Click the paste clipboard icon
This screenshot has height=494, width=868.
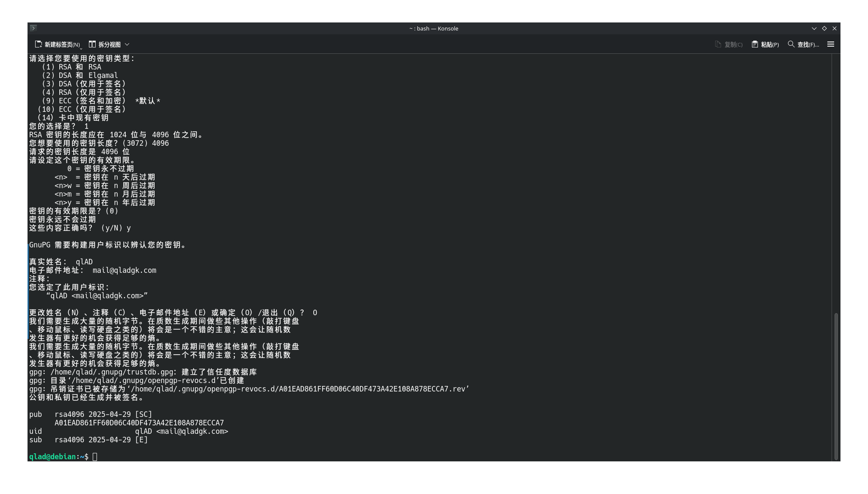pos(755,44)
